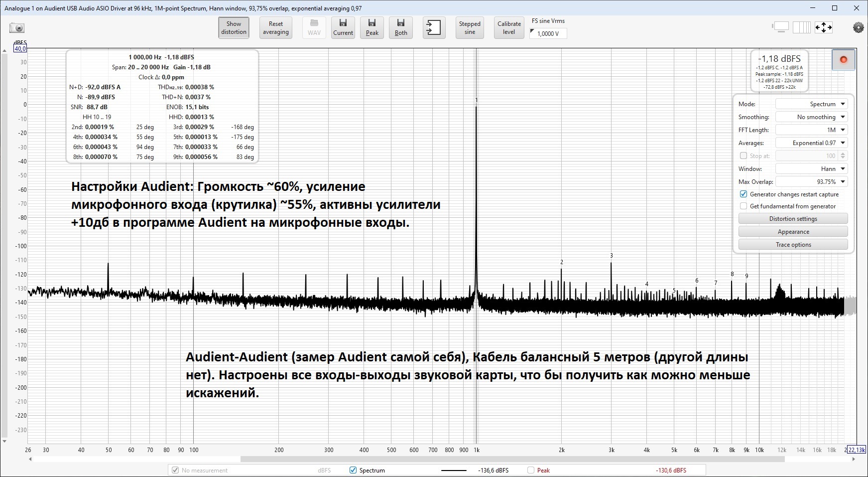The image size is (868, 477).
Task: Click the -136,6 dBFS Spectrum legend value
Action: (x=493, y=470)
